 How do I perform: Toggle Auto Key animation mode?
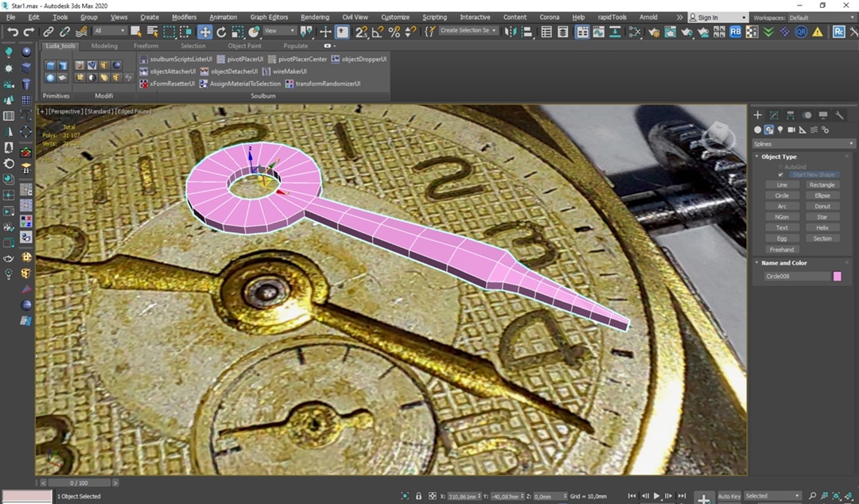729,496
